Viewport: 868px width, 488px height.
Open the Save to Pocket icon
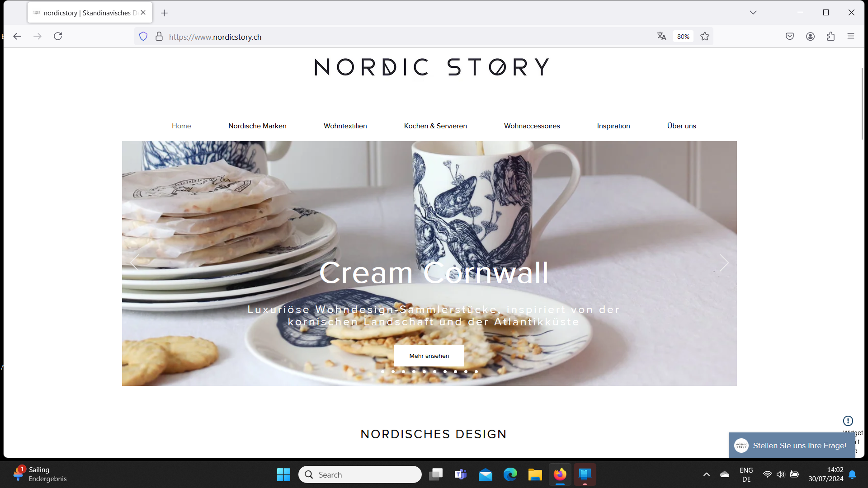[x=790, y=36]
